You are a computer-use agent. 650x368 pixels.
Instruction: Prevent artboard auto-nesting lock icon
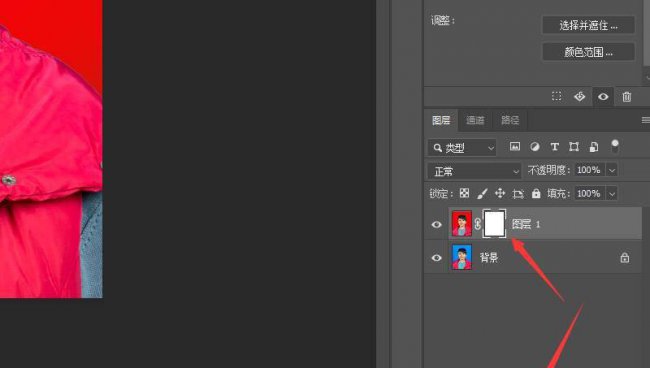tap(518, 194)
